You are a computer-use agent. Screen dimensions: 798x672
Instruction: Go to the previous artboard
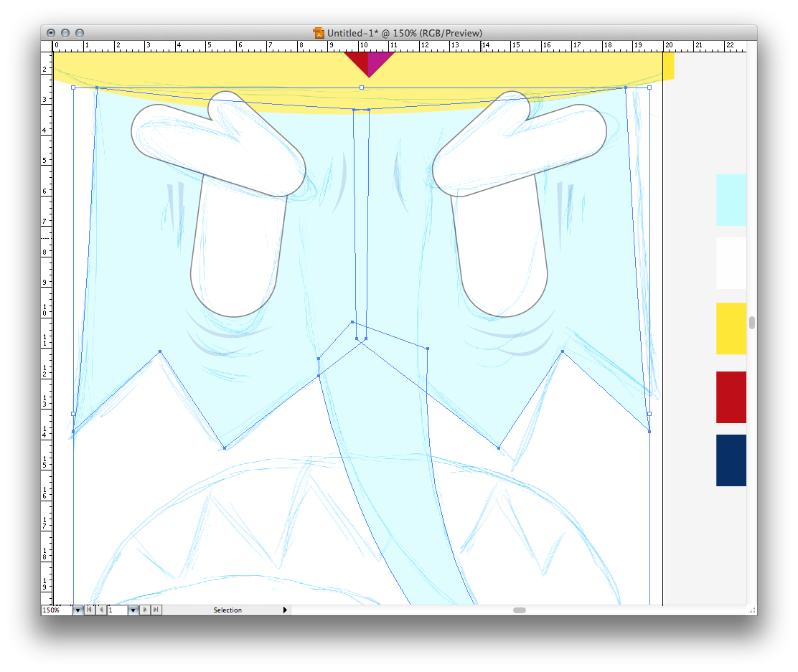tap(100, 610)
